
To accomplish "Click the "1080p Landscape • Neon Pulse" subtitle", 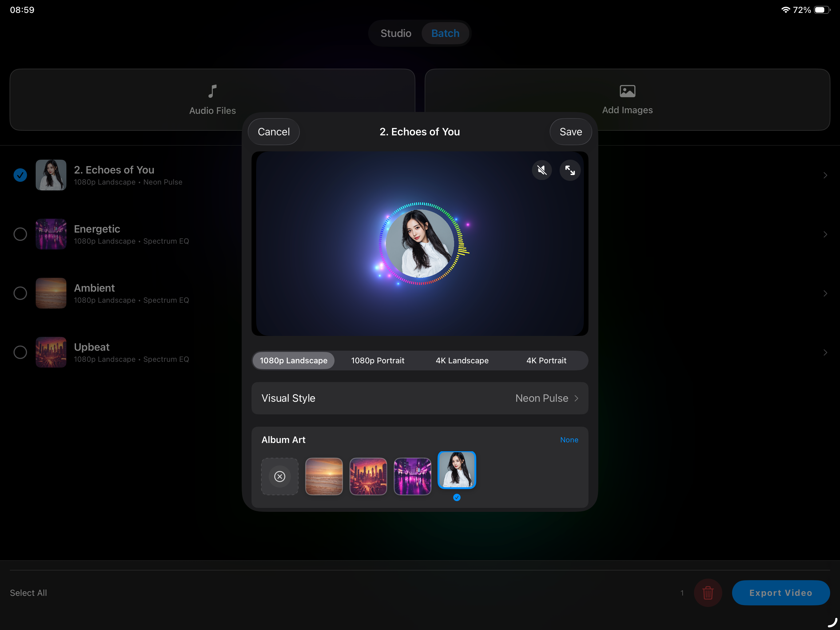I will click(128, 182).
